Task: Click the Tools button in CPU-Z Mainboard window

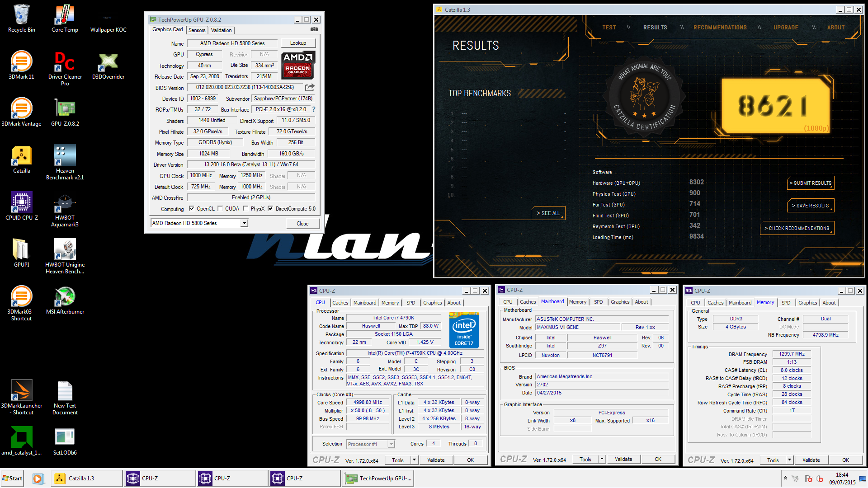Action: (585, 459)
